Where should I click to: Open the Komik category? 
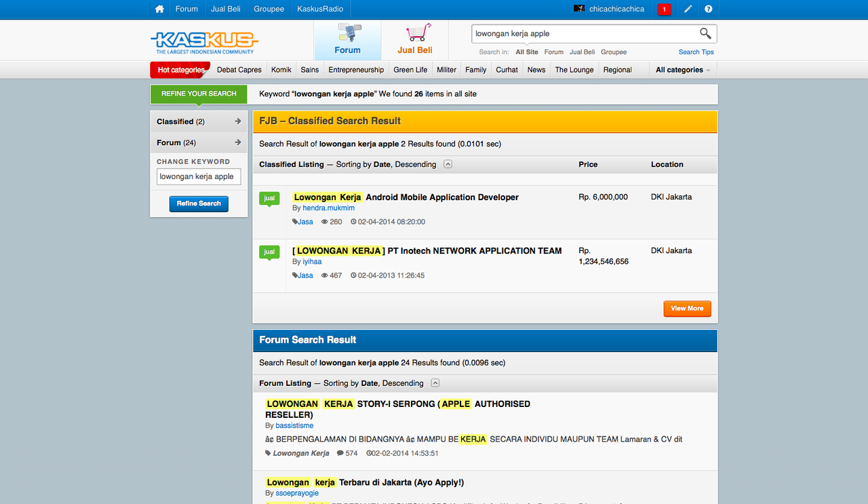coord(281,70)
